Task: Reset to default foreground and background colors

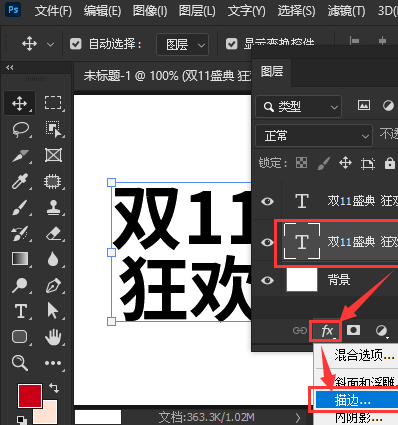Action: 21,420
